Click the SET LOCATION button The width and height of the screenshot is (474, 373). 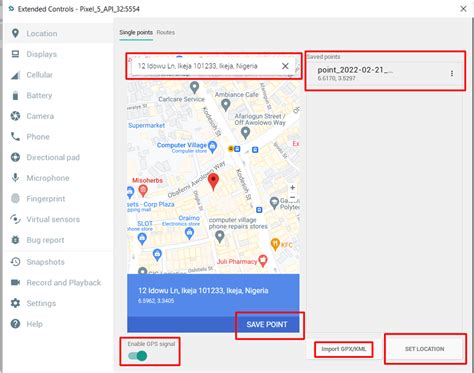tap(425, 349)
